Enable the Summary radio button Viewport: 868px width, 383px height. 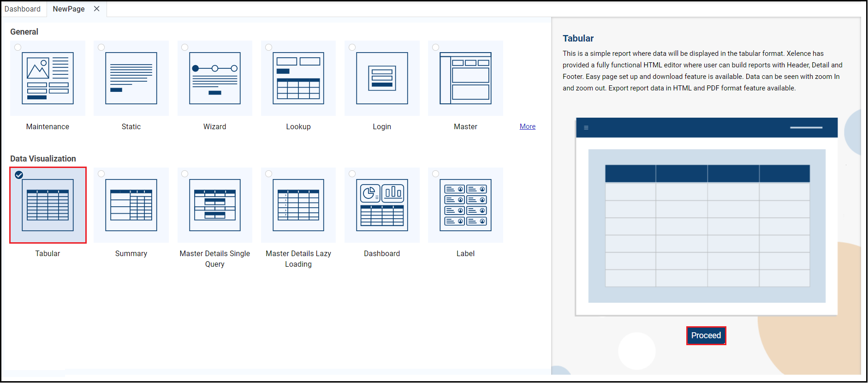101,174
